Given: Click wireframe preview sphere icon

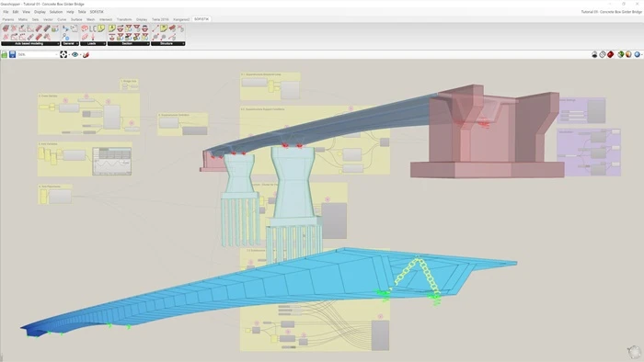Looking at the screenshot, I should coord(603,54).
